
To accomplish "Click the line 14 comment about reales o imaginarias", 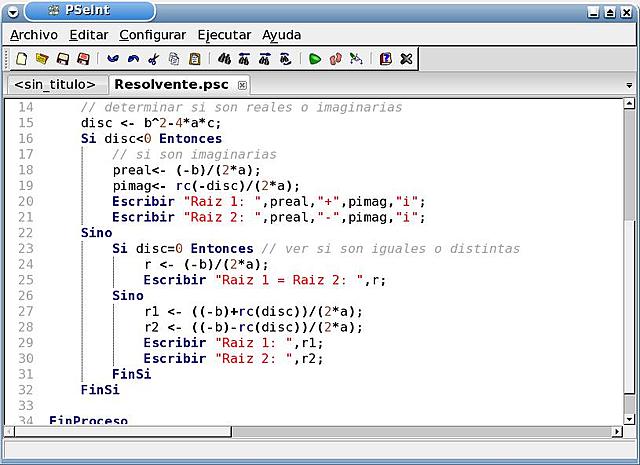I will coord(241,107).
